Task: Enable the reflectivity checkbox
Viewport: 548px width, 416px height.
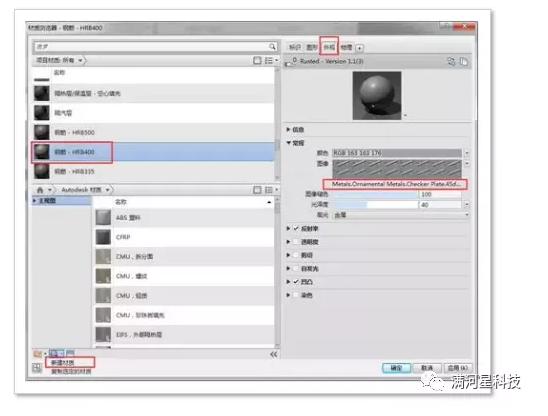Action: point(296,229)
